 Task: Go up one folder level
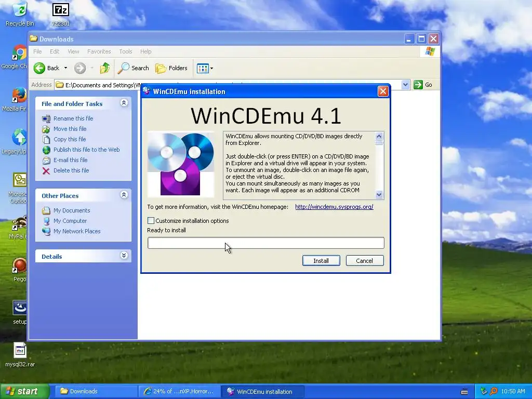click(105, 68)
